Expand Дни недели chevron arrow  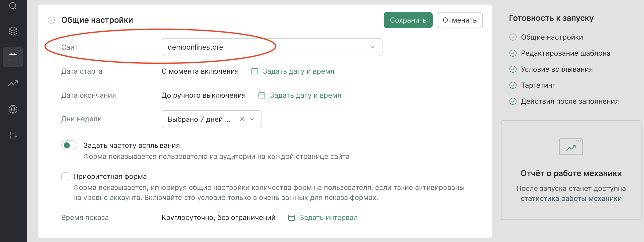coord(252,119)
